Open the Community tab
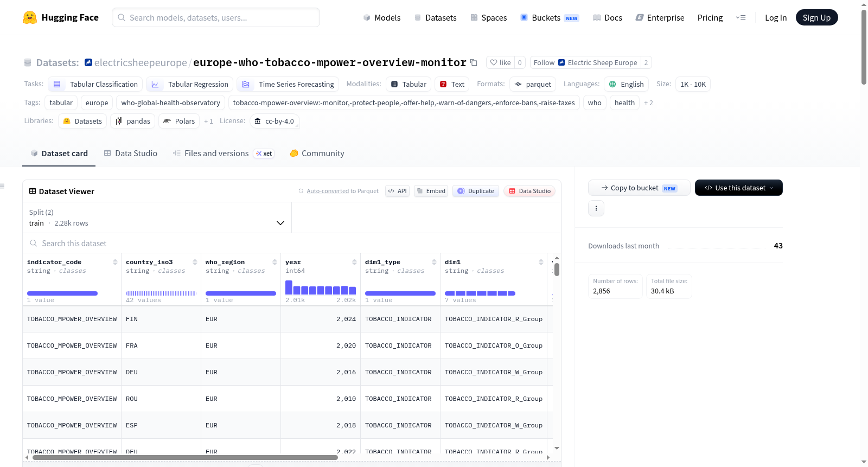 [317, 153]
